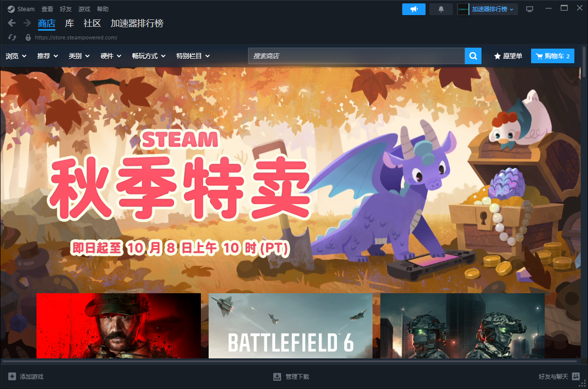Expand the 浏览 dropdown
This screenshot has height=389, width=588.
pos(16,56)
